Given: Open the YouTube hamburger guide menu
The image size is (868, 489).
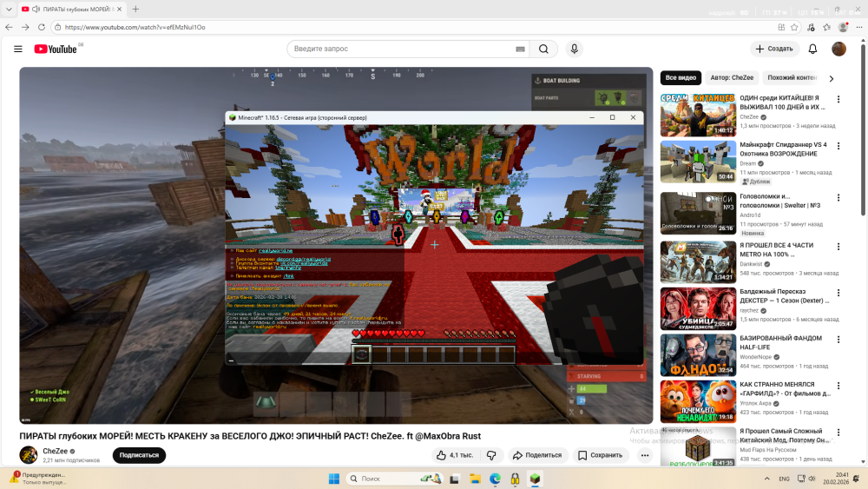Looking at the screenshot, I should click(x=17, y=49).
